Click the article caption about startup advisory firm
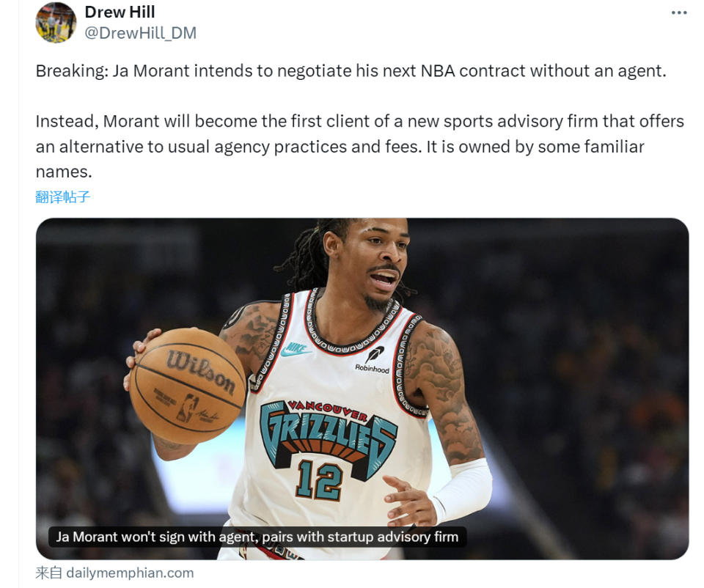 [x=257, y=537]
